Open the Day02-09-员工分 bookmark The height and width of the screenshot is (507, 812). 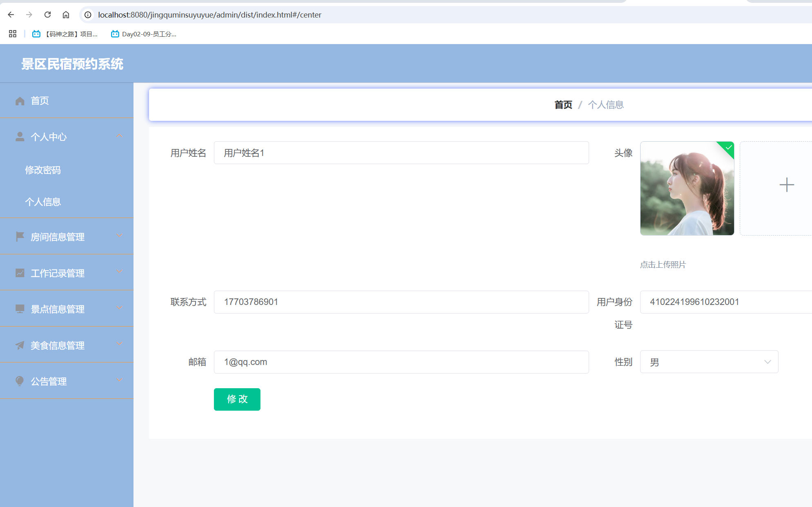[144, 34]
